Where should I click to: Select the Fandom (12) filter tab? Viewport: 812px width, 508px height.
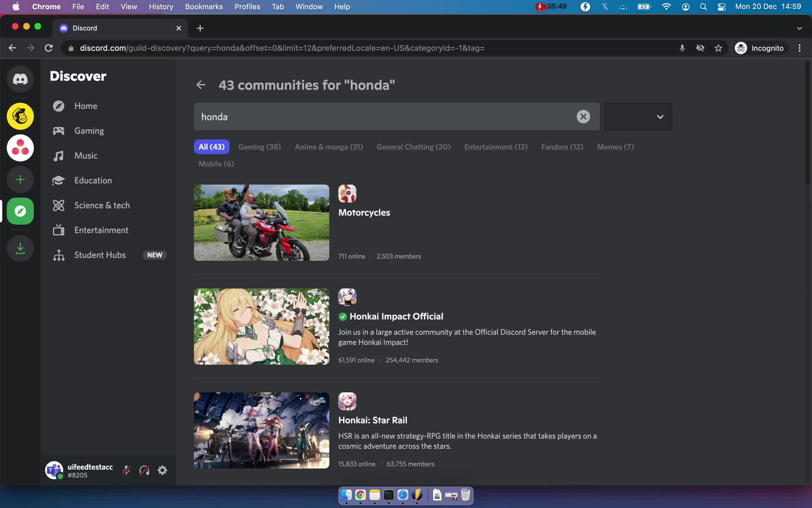(562, 147)
